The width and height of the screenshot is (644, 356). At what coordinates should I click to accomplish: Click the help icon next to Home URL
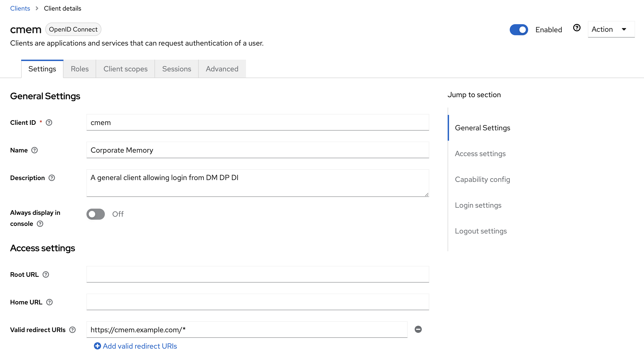pos(49,302)
